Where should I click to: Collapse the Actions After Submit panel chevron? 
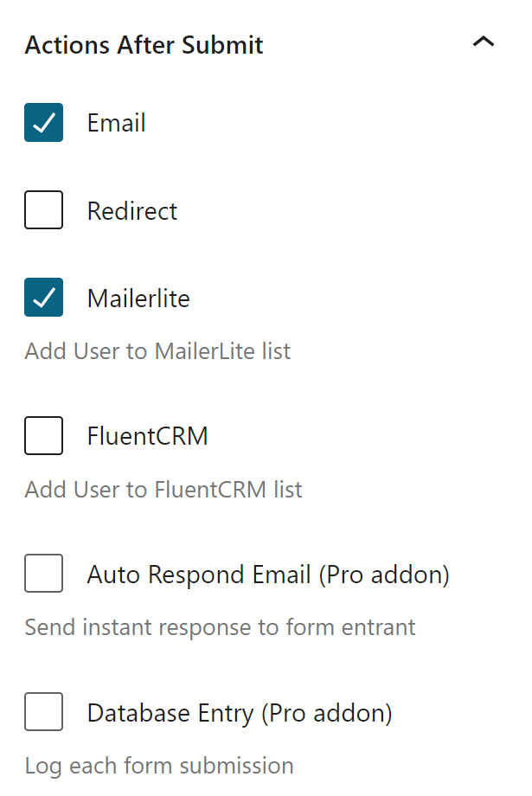click(484, 42)
